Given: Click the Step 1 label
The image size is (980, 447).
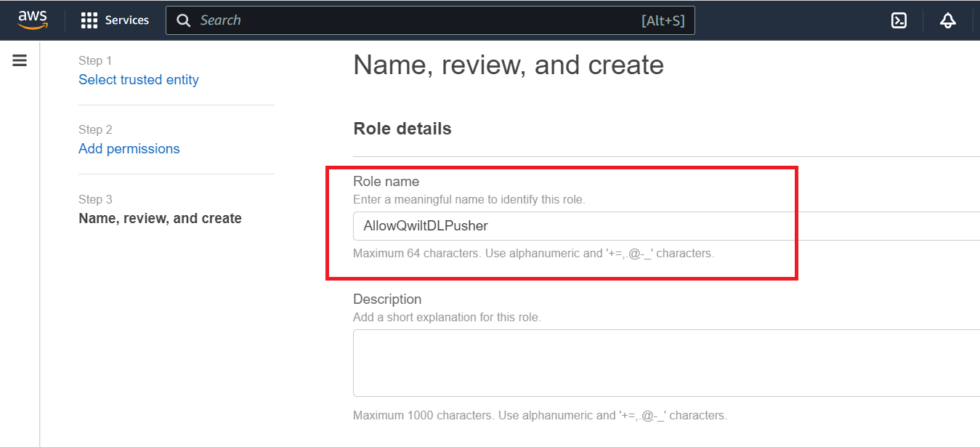Looking at the screenshot, I should 95,61.
